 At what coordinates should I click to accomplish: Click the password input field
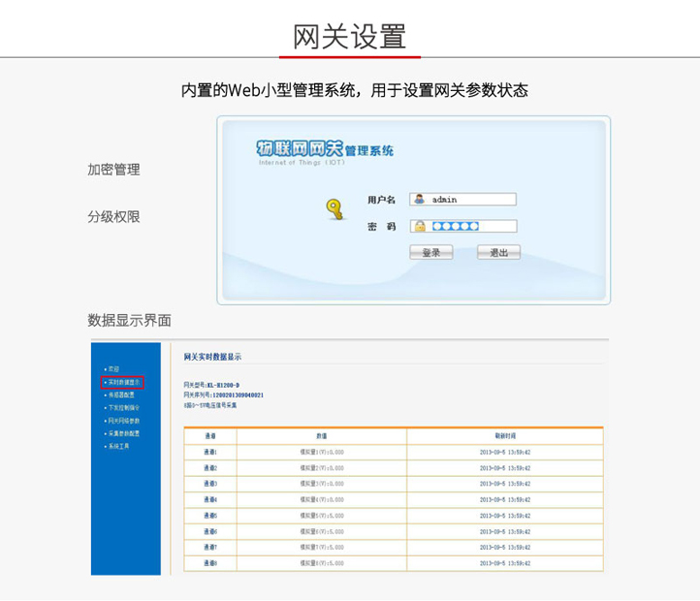click(463, 226)
